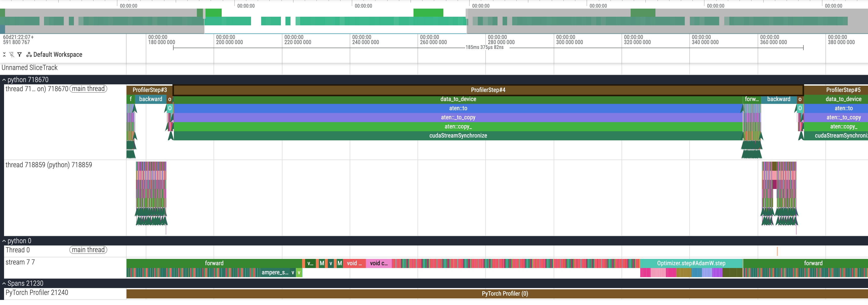868x305 pixels.
Task: Click the unpin all tracks icon
Action: coord(12,55)
